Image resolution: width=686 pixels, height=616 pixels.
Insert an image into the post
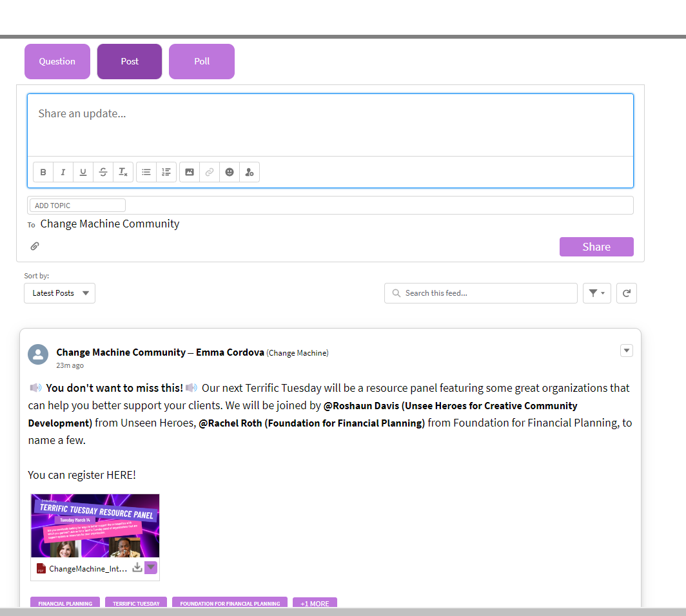190,172
